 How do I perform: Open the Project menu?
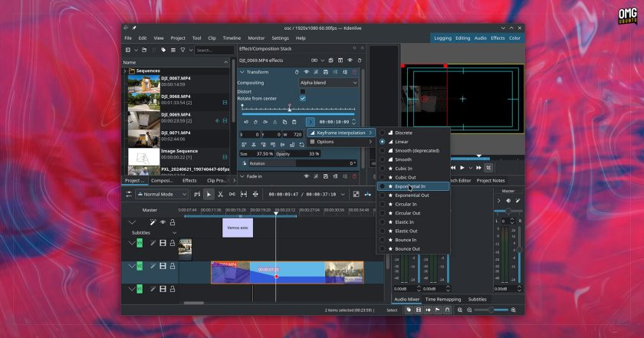pyautogui.click(x=178, y=38)
